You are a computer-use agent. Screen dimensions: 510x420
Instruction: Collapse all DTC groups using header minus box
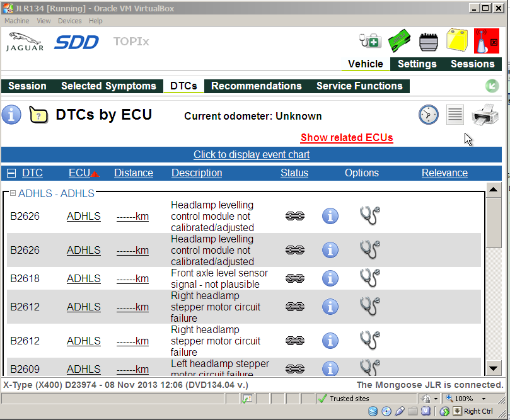click(11, 173)
